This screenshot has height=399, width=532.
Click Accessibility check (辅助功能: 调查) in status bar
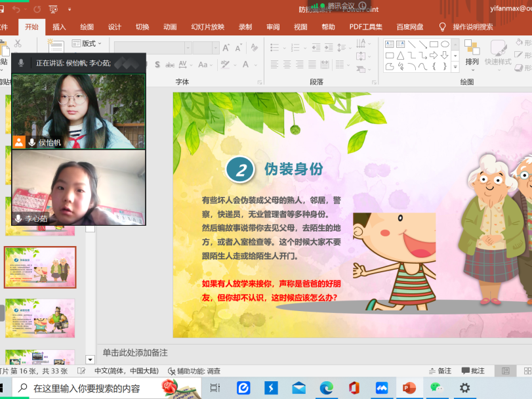(194, 371)
